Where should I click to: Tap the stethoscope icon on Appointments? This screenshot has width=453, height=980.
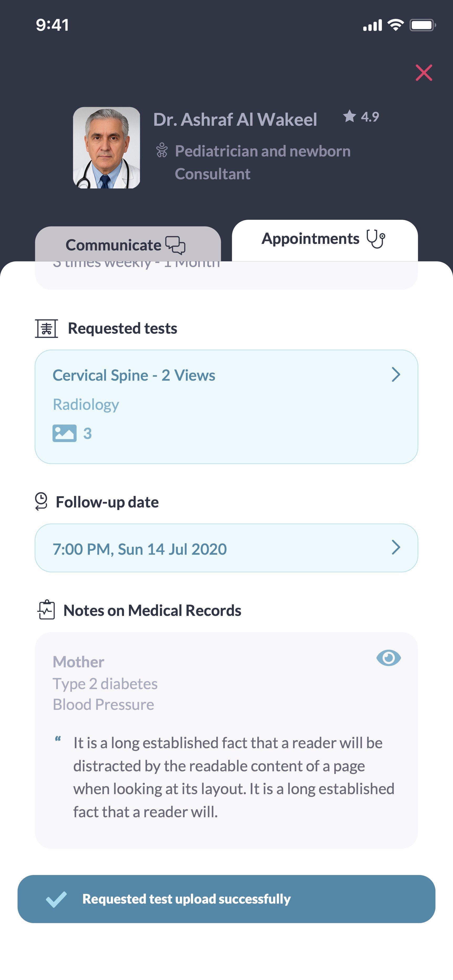[x=376, y=239]
